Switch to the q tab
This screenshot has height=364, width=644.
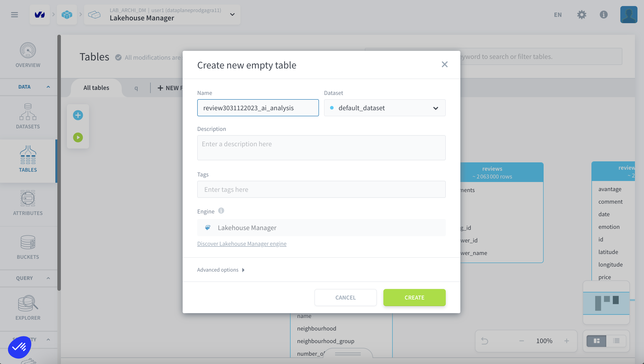[136, 88]
